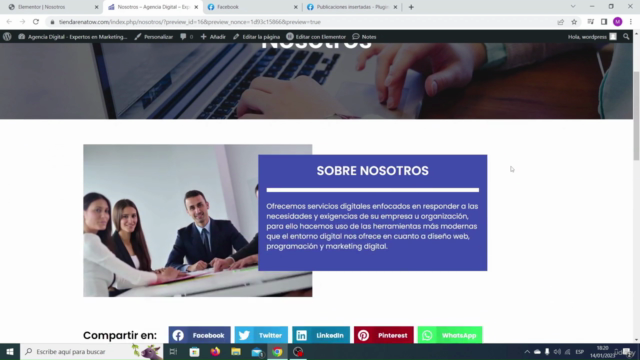Open Task View on the taskbar
Screen dimensions: 640x360
173,351
